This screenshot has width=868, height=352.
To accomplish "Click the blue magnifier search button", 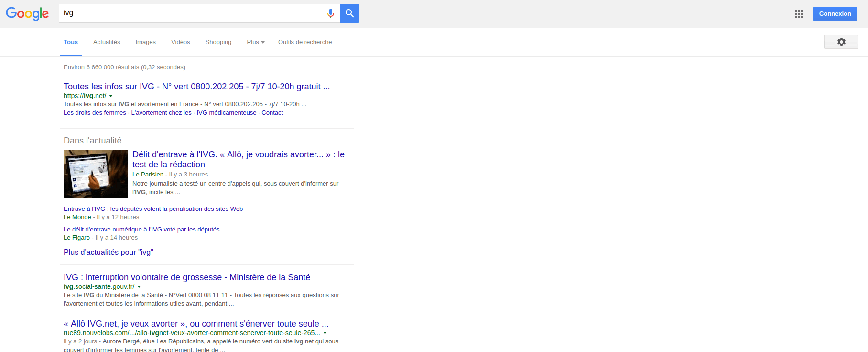I will (x=350, y=13).
